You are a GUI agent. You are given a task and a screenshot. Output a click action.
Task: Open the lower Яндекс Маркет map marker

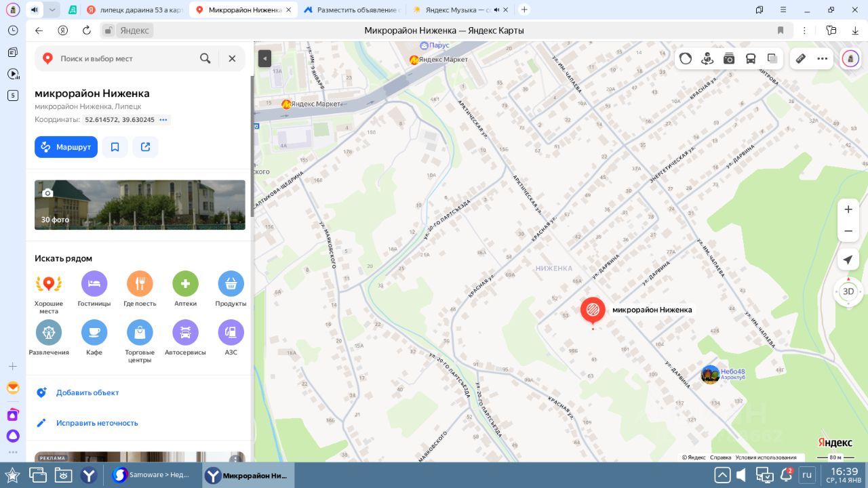coord(286,104)
